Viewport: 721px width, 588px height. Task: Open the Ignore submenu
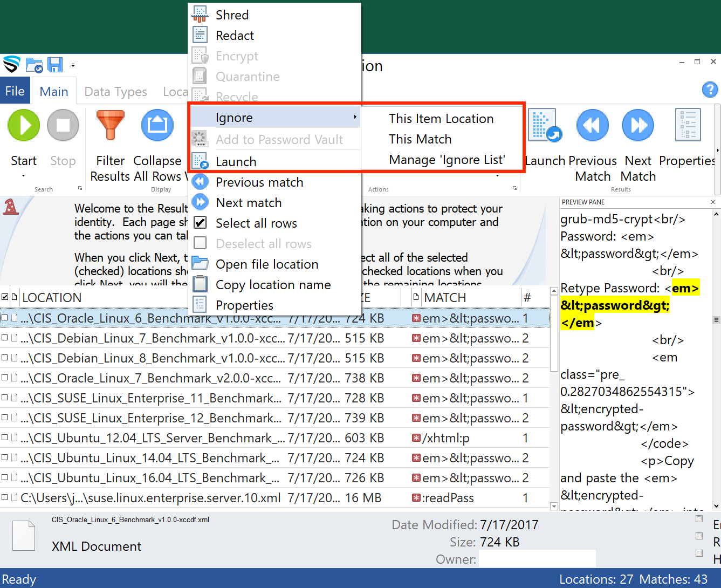(274, 118)
